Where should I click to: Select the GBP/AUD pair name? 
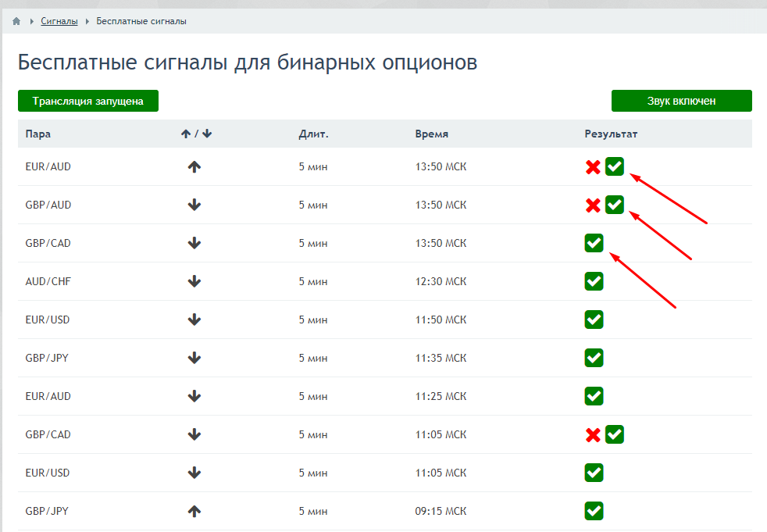point(48,205)
